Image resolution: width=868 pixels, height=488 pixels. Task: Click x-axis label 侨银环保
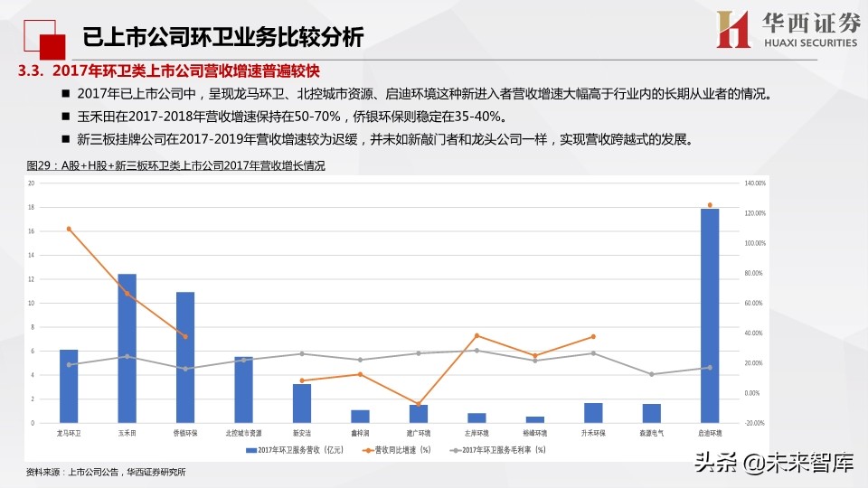185,433
